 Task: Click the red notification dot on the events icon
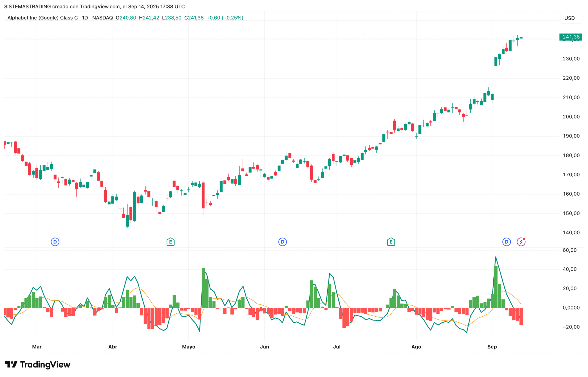pos(524,239)
